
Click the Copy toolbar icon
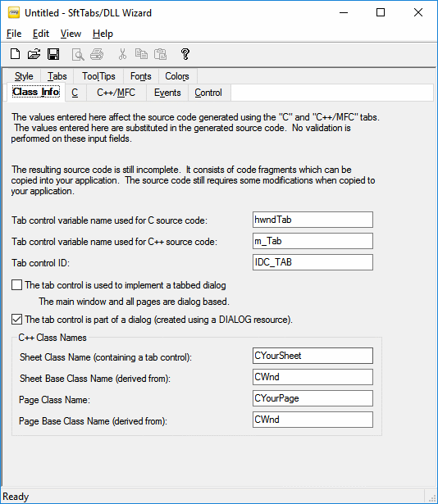[141, 54]
